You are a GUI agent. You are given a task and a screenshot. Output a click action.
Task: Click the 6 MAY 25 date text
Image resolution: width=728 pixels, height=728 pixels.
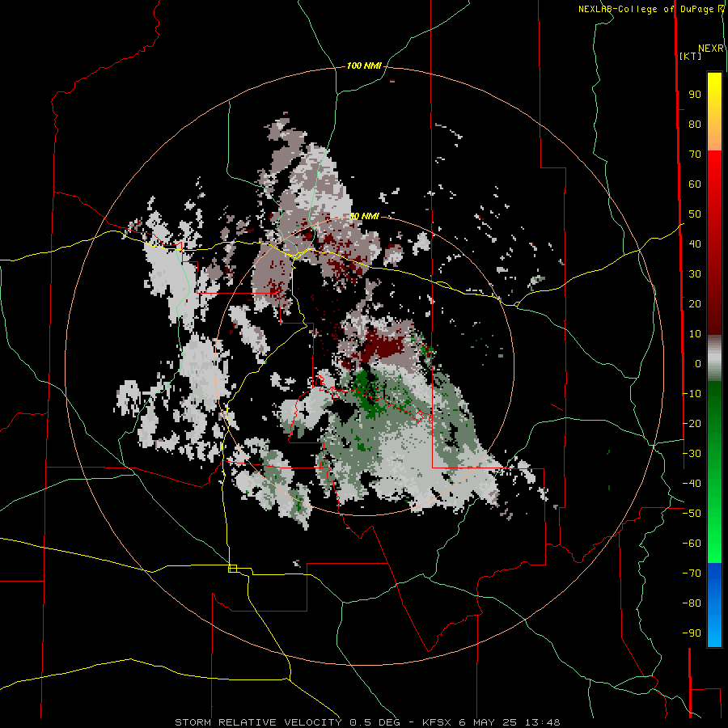(x=488, y=722)
